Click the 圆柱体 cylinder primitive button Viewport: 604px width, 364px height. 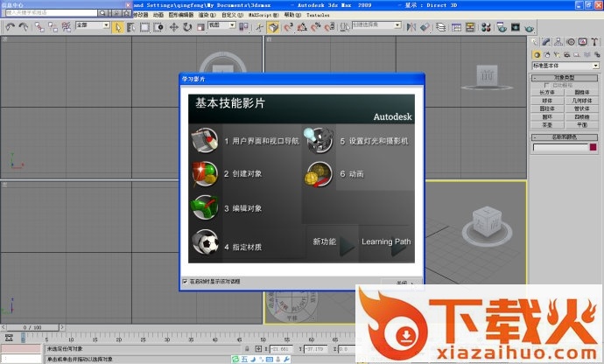click(x=547, y=108)
